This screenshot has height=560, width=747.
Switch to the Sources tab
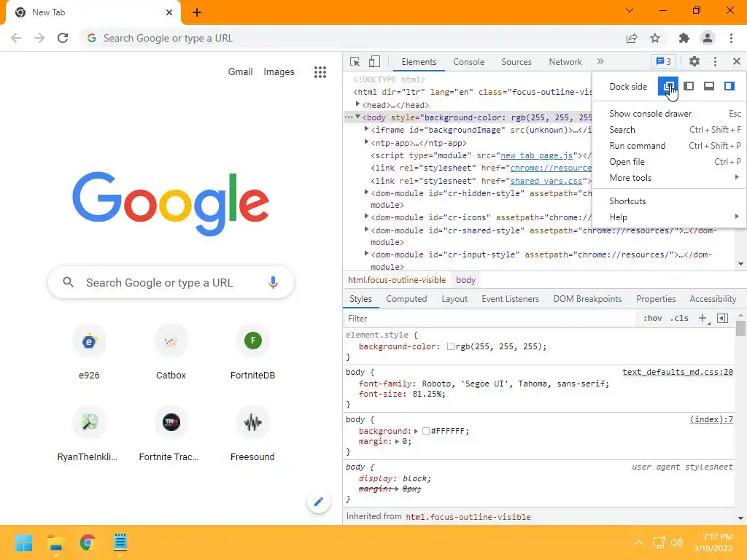pos(516,62)
